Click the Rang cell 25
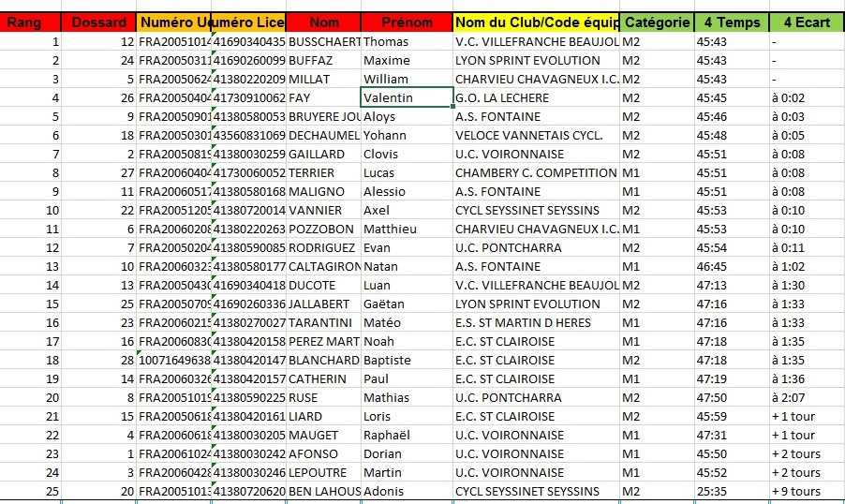 tap(30, 491)
